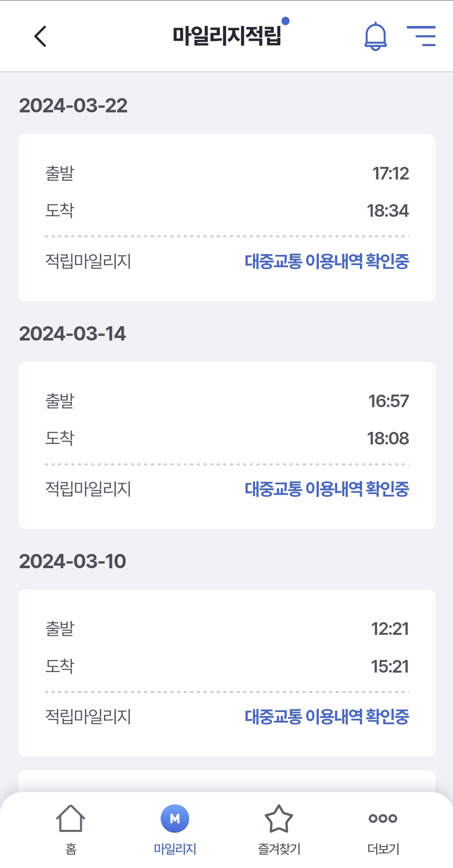Screen dimensions: 453x868
Task: Tap the star favorites icon
Action: (279, 818)
